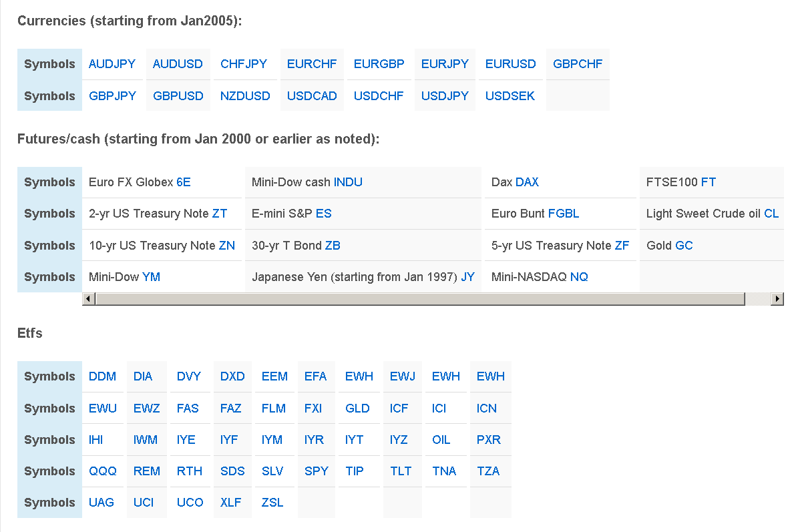798x532 pixels.
Task: Open the ICF ETF symbol
Action: coord(399,409)
